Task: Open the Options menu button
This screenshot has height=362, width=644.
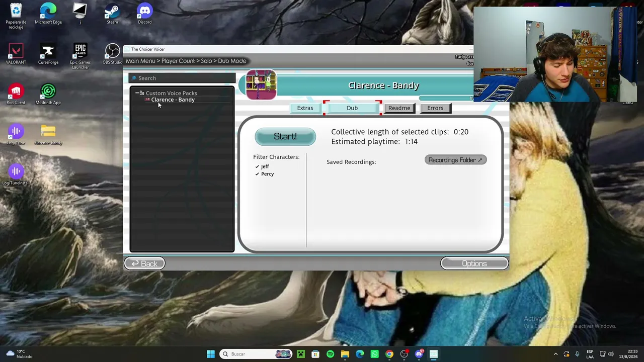Action: (474, 263)
